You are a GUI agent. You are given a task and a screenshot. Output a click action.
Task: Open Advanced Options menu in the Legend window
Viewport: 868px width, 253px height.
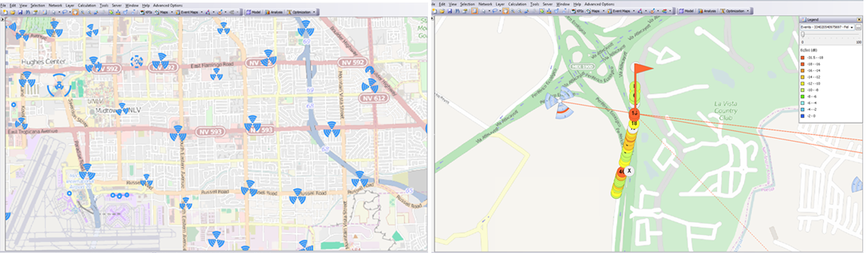pyautogui.click(x=599, y=4)
